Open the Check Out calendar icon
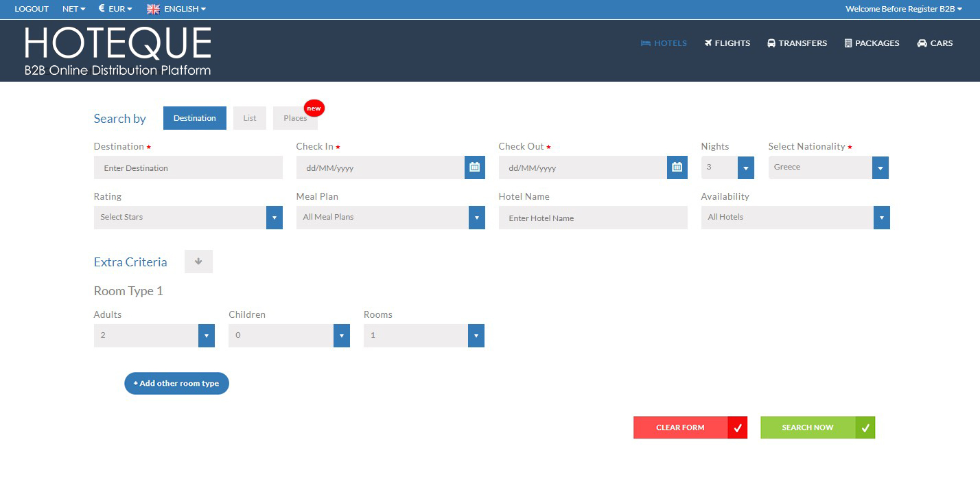This screenshot has width=980, height=486. click(x=677, y=167)
